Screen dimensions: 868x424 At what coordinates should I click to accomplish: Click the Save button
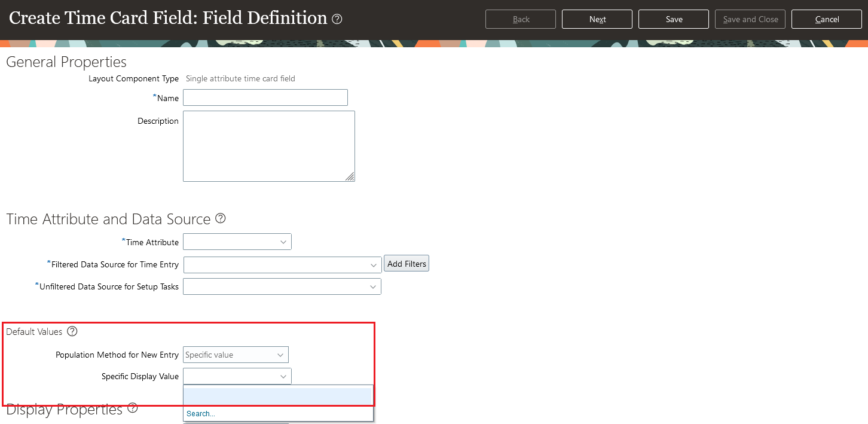pyautogui.click(x=673, y=19)
